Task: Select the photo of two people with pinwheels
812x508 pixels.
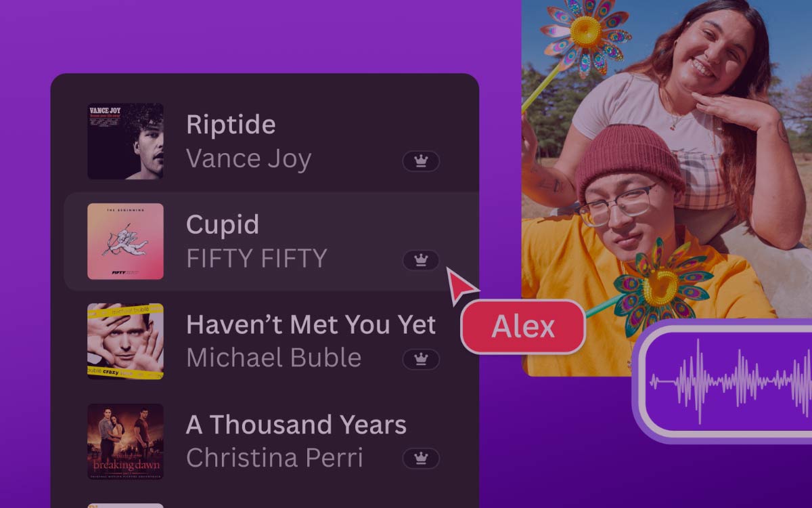Action: (x=667, y=188)
